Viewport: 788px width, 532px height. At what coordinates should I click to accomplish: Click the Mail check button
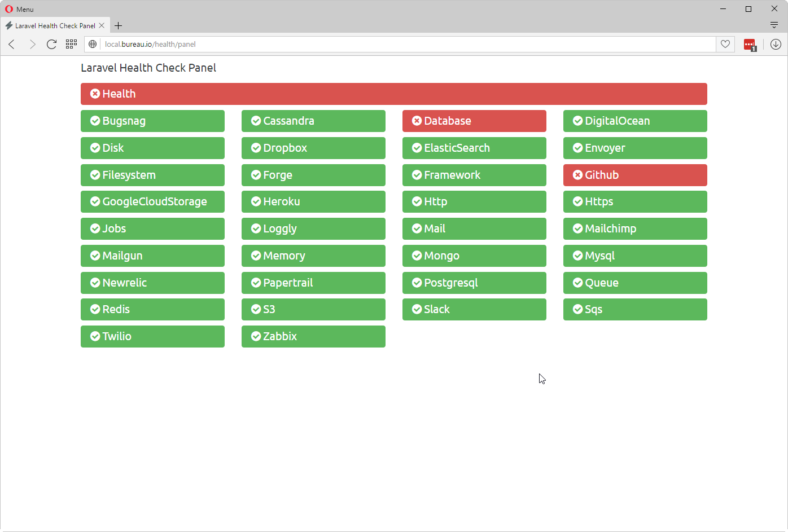point(474,228)
